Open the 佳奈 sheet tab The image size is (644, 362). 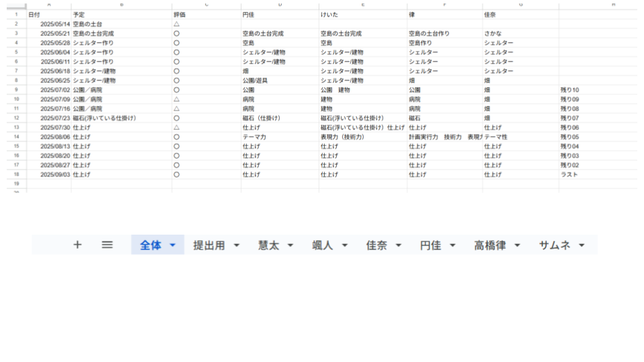coord(376,245)
